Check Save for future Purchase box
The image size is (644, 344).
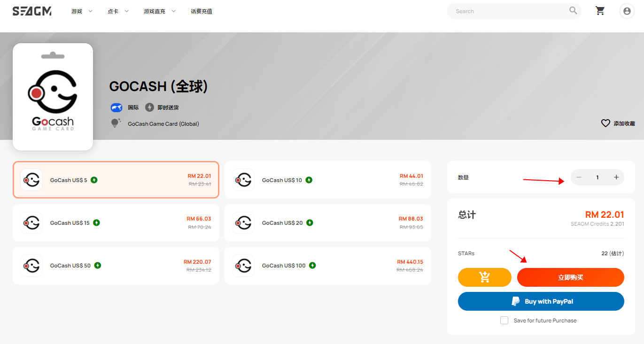click(x=504, y=320)
